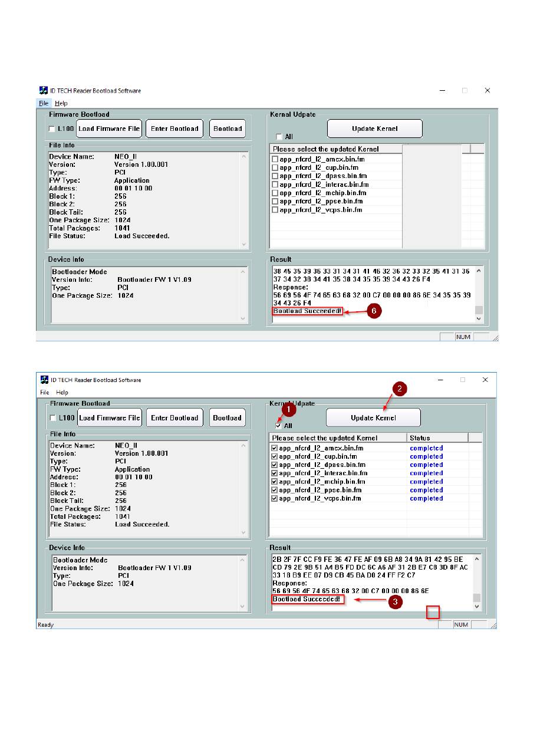The width and height of the screenshot is (560, 747).
Task: Uncheck app_nfcrd_l2_vcps.bin.fm in the lower window
Action: pyautogui.click(x=274, y=498)
